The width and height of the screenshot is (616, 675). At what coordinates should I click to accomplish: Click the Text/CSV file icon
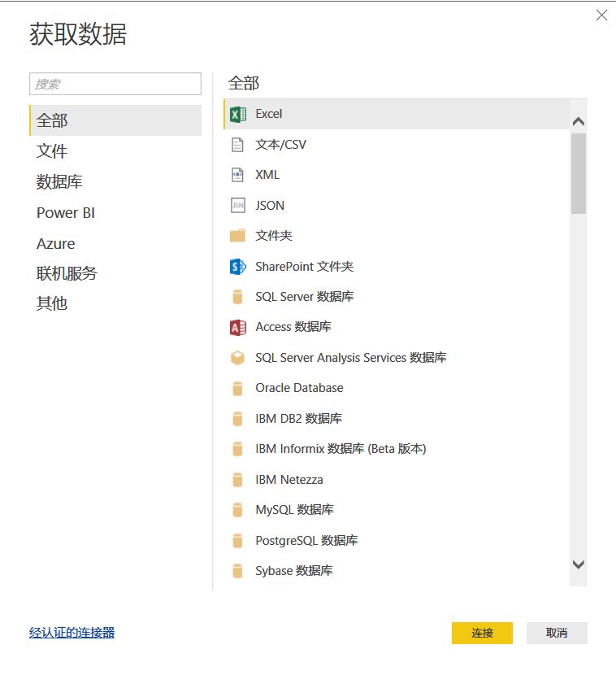tap(237, 145)
